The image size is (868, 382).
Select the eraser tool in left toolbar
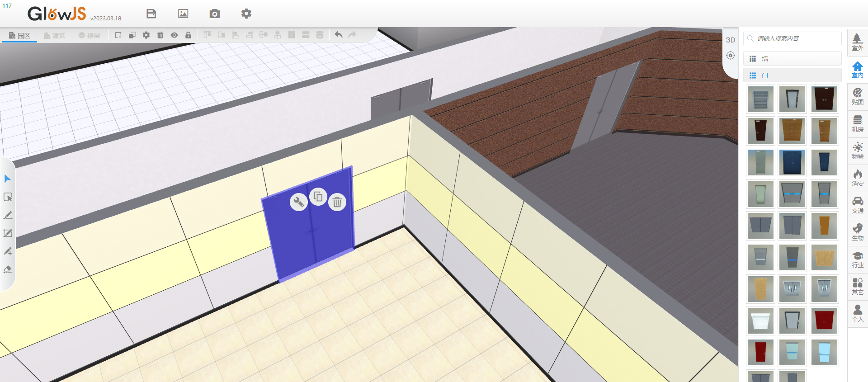click(8, 269)
